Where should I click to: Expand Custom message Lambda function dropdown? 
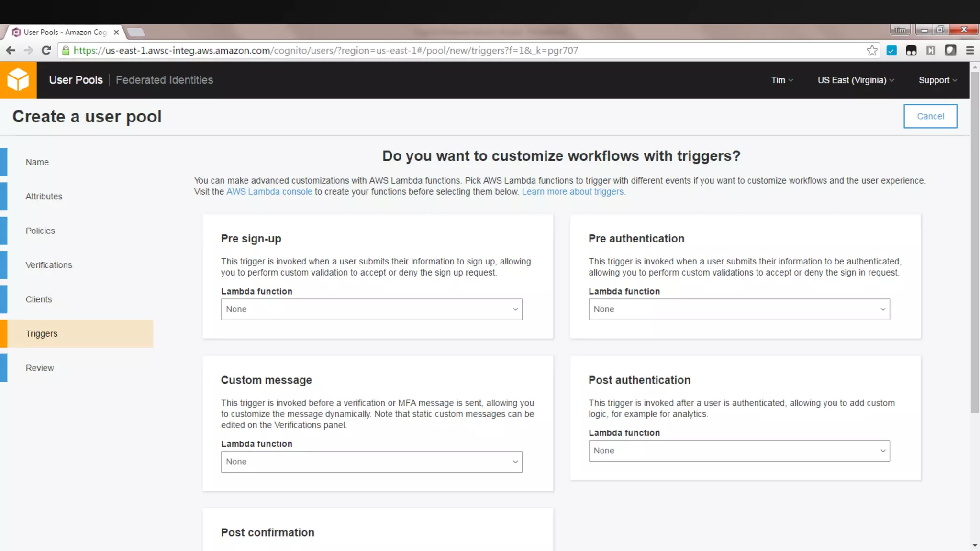(x=371, y=462)
